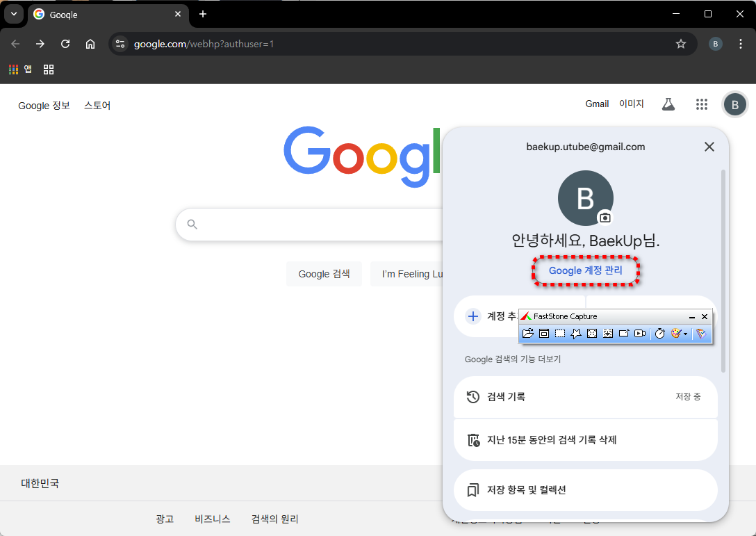Viewport: 756px width, 536px height.
Task: View site information icon in address bar
Action: click(120, 44)
